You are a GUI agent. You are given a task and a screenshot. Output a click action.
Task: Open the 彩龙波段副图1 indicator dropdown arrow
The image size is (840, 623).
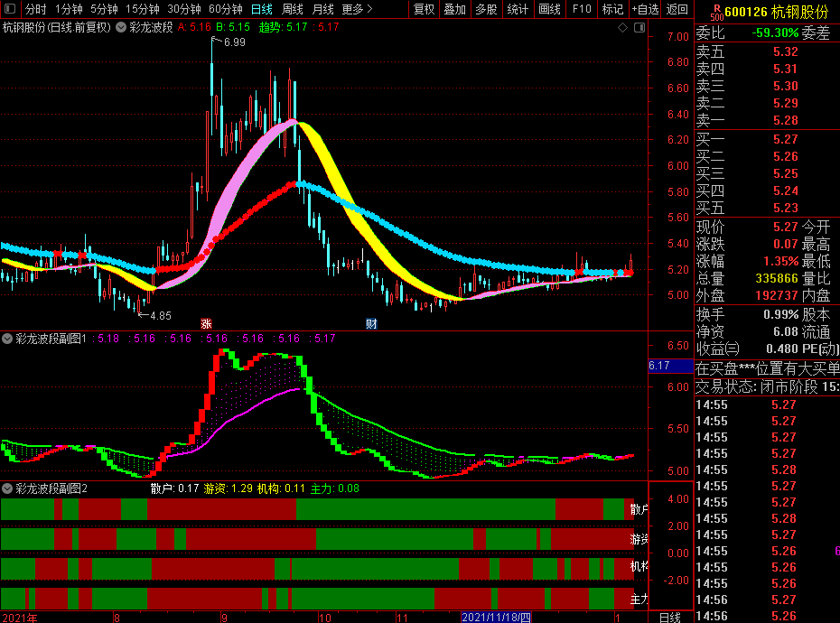[8, 339]
